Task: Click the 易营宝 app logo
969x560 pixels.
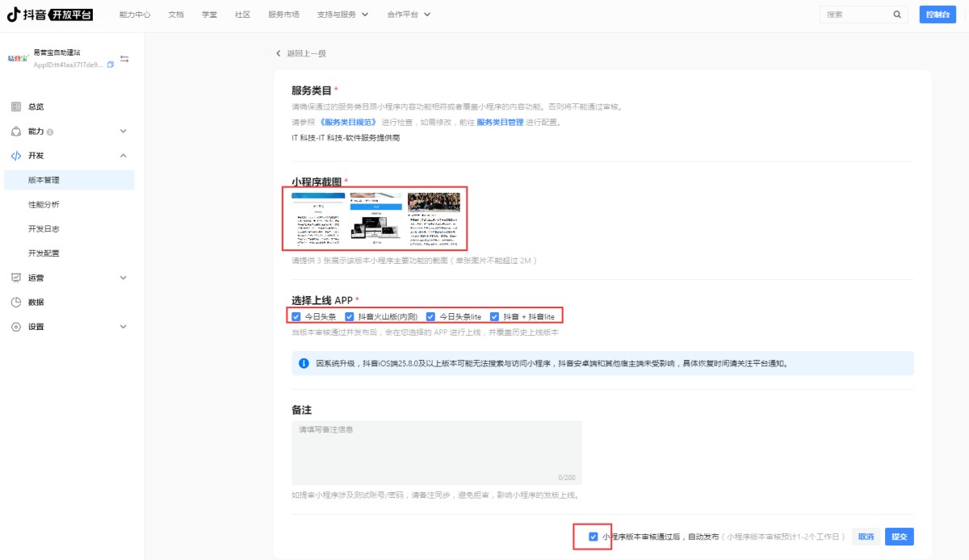Action: 18,58
